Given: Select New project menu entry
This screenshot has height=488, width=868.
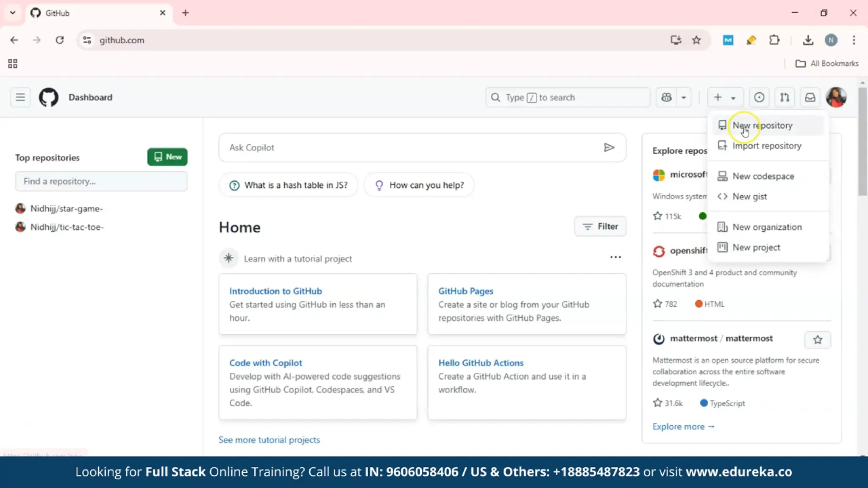Looking at the screenshot, I should pyautogui.click(x=768, y=247).
